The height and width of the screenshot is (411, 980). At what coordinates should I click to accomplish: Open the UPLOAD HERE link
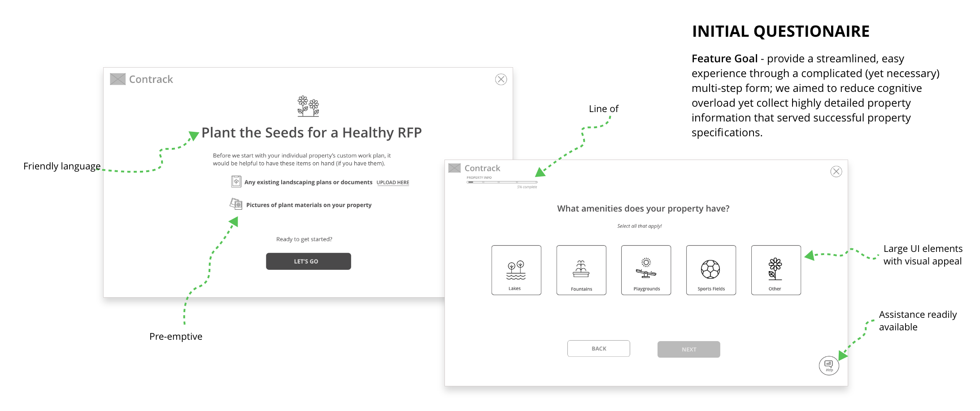(x=393, y=182)
